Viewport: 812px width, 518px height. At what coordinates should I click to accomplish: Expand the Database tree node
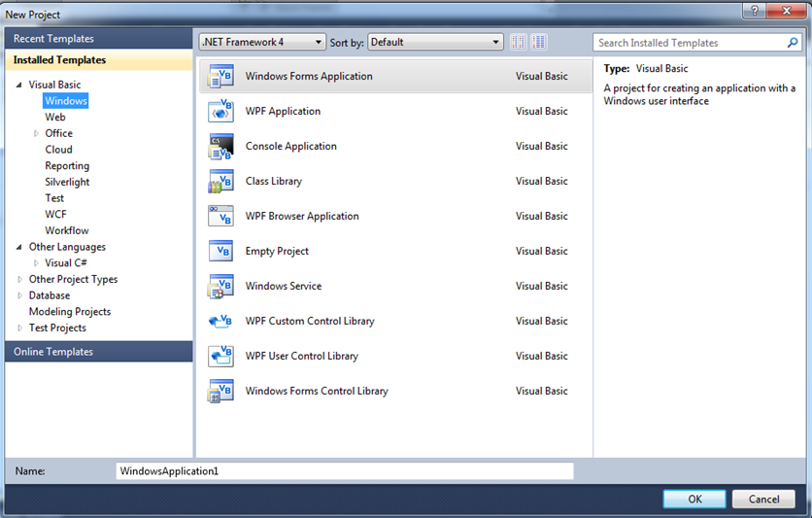pyautogui.click(x=19, y=295)
